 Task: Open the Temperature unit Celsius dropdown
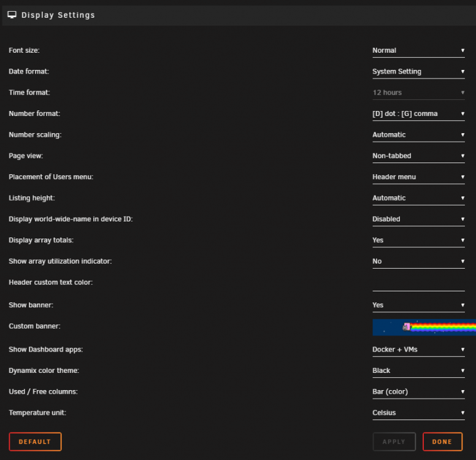418,413
